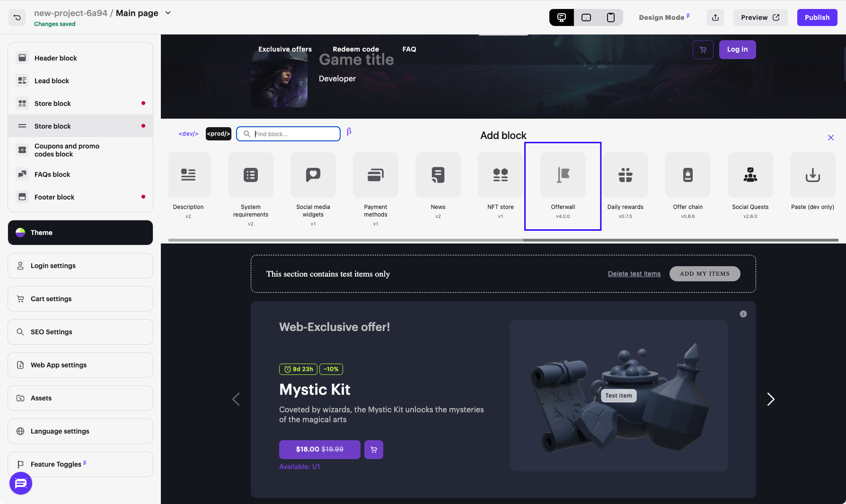Click the undo arrow icon

pos(17,17)
